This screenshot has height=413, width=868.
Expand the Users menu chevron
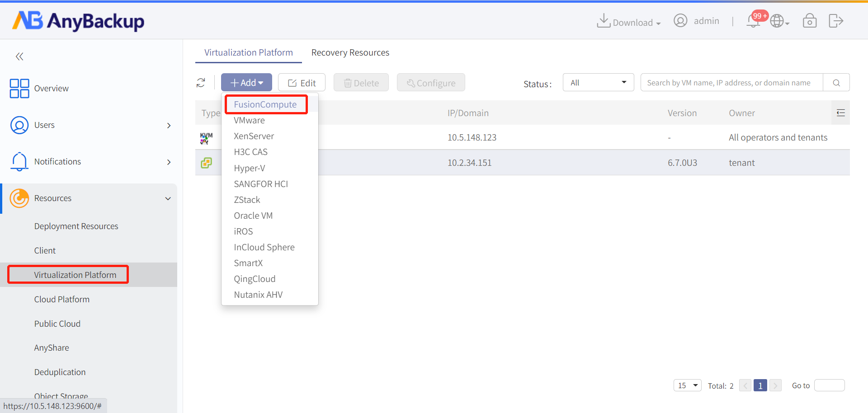(169, 125)
